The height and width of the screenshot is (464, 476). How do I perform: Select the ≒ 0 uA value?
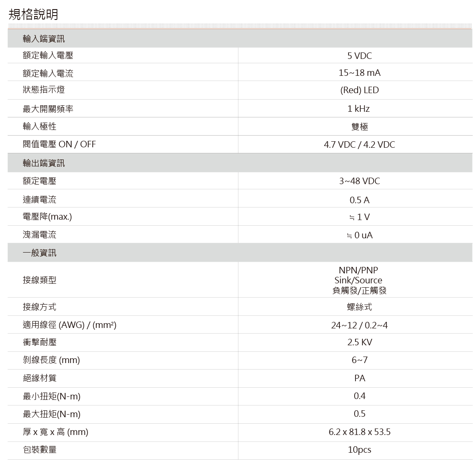[x=359, y=235]
